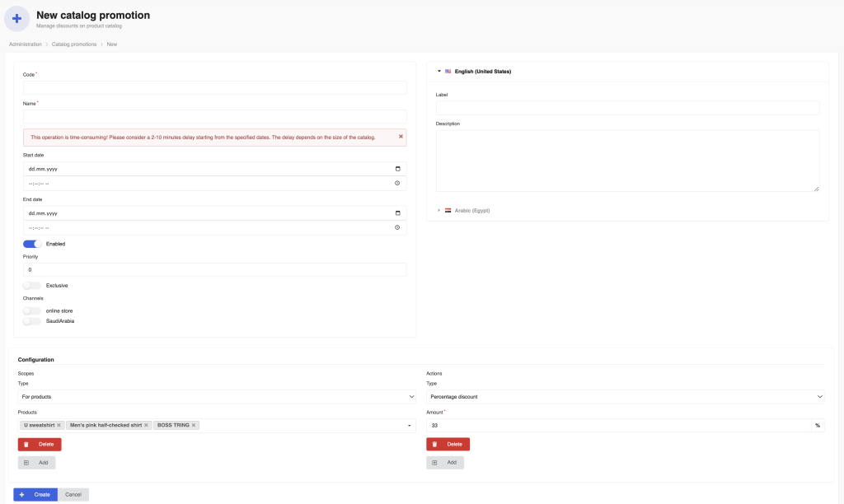Image resolution: width=844 pixels, height=504 pixels.
Task: Focus the Name input field
Action: click(x=215, y=117)
